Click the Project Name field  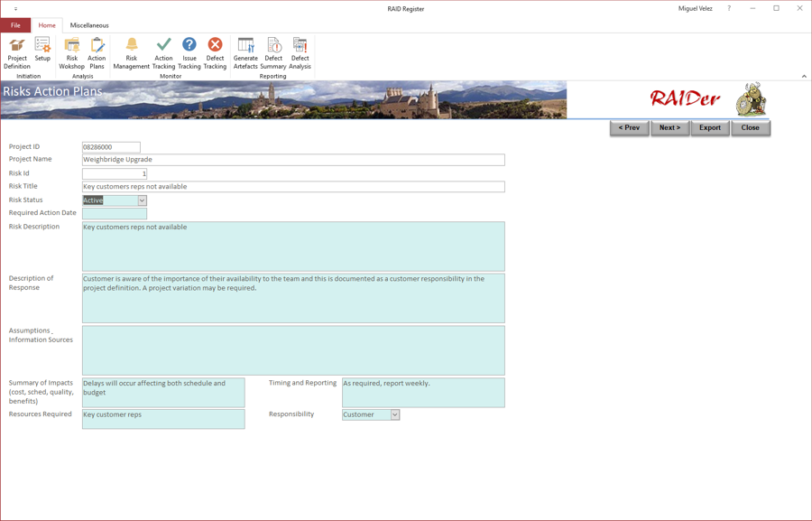point(293,160)
